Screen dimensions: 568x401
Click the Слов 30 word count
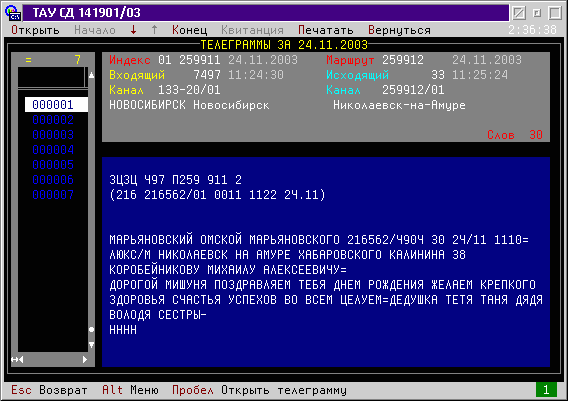515,135
